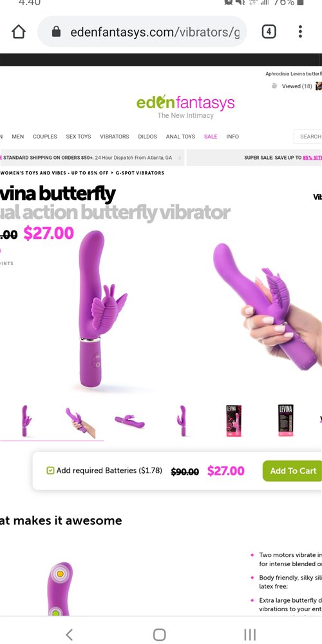Click the Add To Cart button
The image size is (322, 644).
tap(292, 471)
